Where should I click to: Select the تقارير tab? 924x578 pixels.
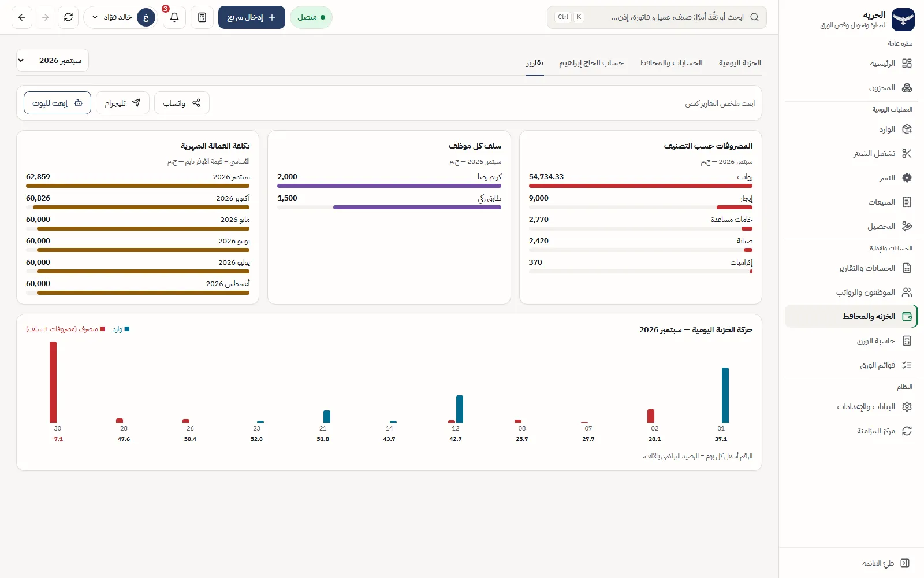(535, 63)
